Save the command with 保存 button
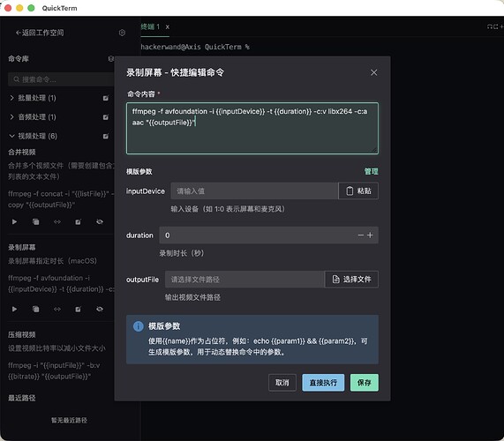The width and height of the screenshot is (504, 441). pyautogui.click(x=365, y=382)
